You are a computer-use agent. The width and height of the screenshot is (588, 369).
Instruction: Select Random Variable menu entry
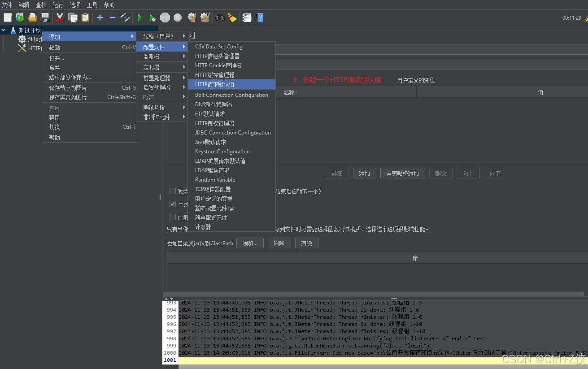(231, 180)
